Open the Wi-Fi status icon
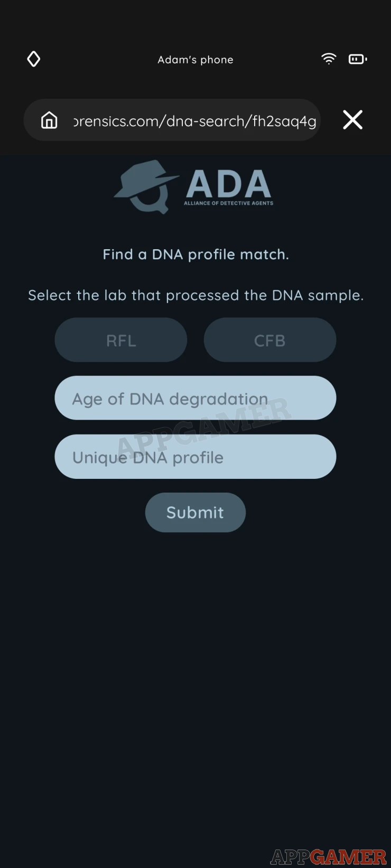Viewport: 391px width, 868px height. pyautogui.click(x=329, y=59)
